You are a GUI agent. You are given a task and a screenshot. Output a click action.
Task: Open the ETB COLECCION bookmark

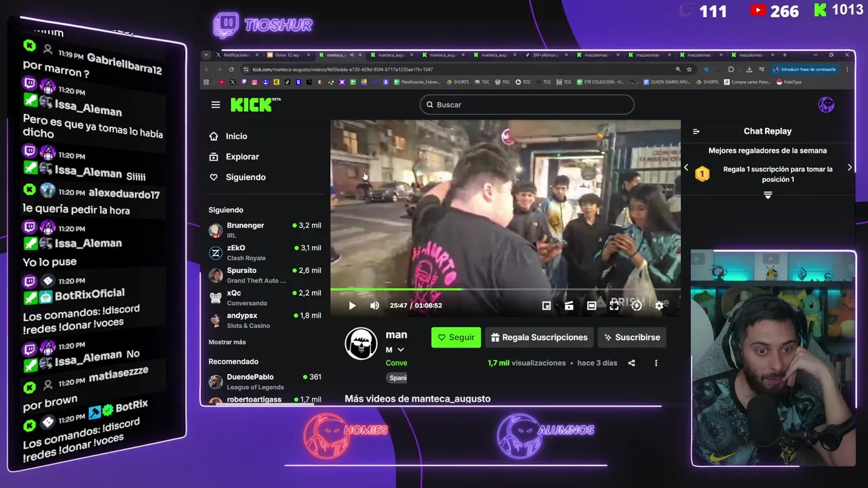click(x=600, y=82)
